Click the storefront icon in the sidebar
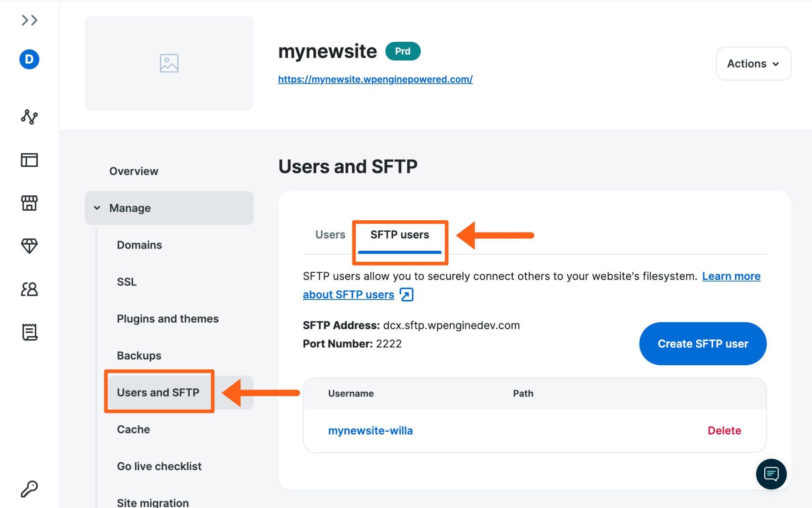 [29, 203]
